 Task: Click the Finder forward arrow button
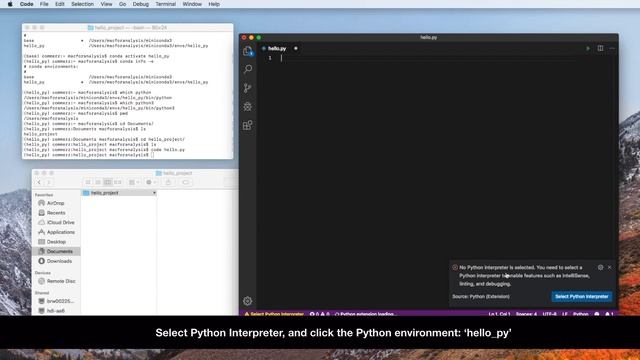tap(49, 182)
